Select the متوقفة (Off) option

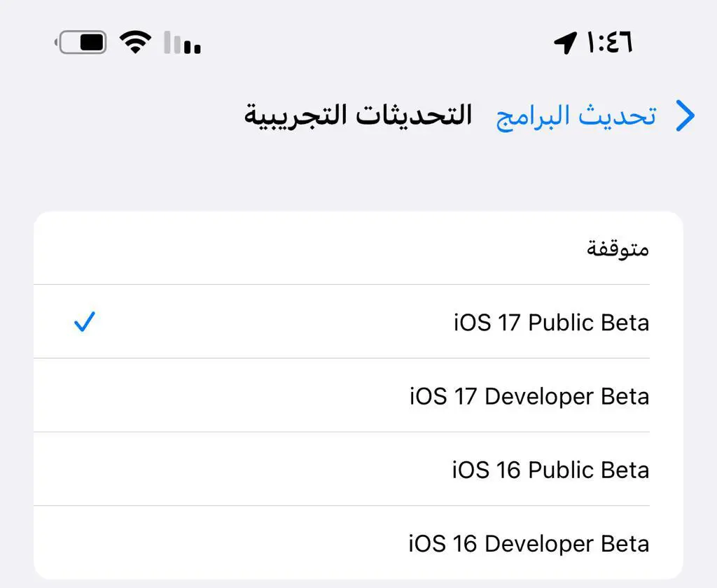pos(358,248)
